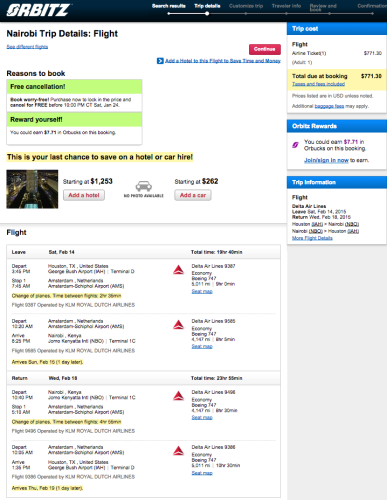Click the red Continue button
Viewport: 387px width, 500px height.
click(265, 49)
